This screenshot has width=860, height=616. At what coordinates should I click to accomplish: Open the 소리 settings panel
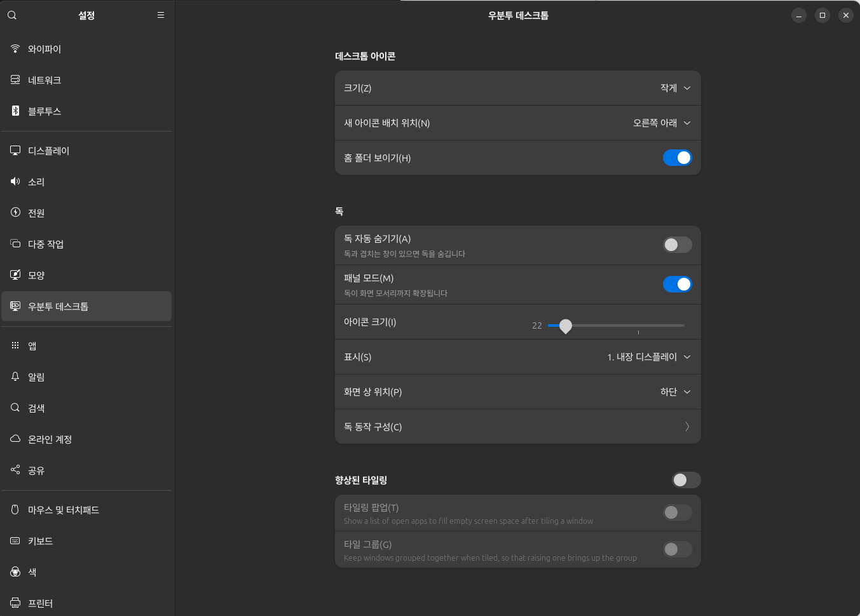pos(86,182)
